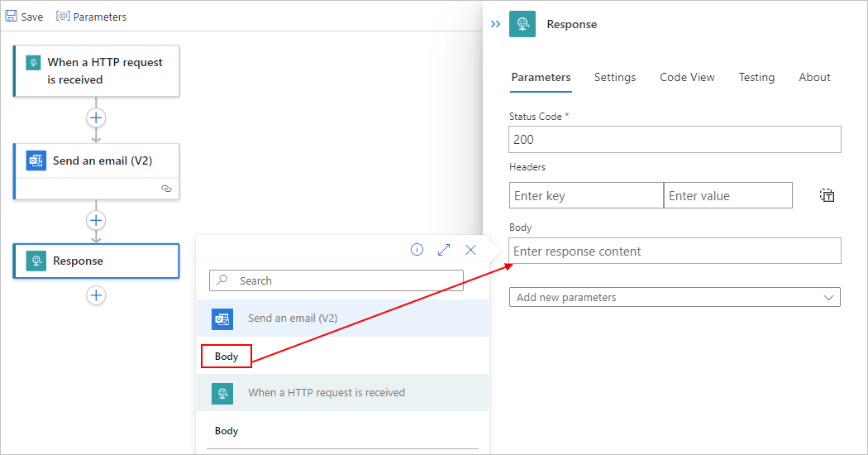Add step after Send an email with plus
This screenshot has height=455, width=868.
(96, 220)
